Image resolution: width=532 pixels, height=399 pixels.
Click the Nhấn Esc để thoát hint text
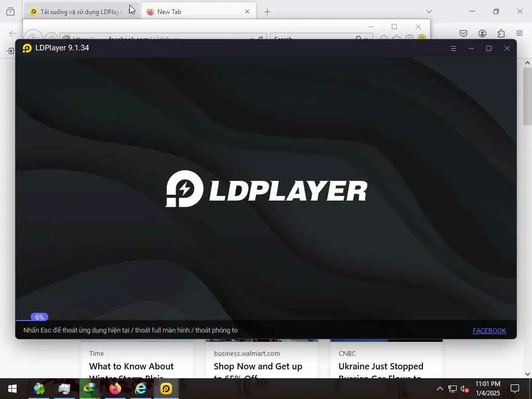(x=130, y=330)
